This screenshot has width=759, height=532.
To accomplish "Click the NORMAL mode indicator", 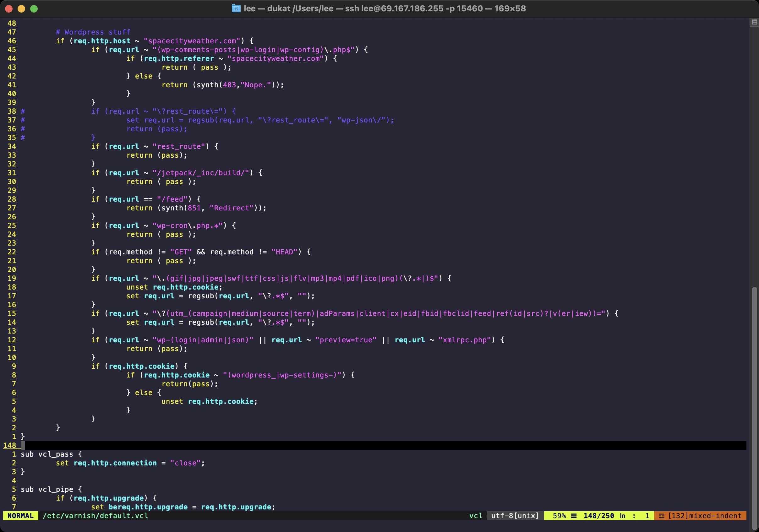I will click(20, 516).
